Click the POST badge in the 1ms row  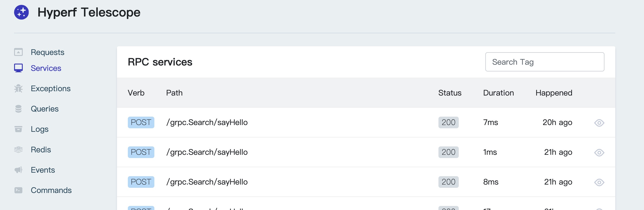click(x=141, y=152)
